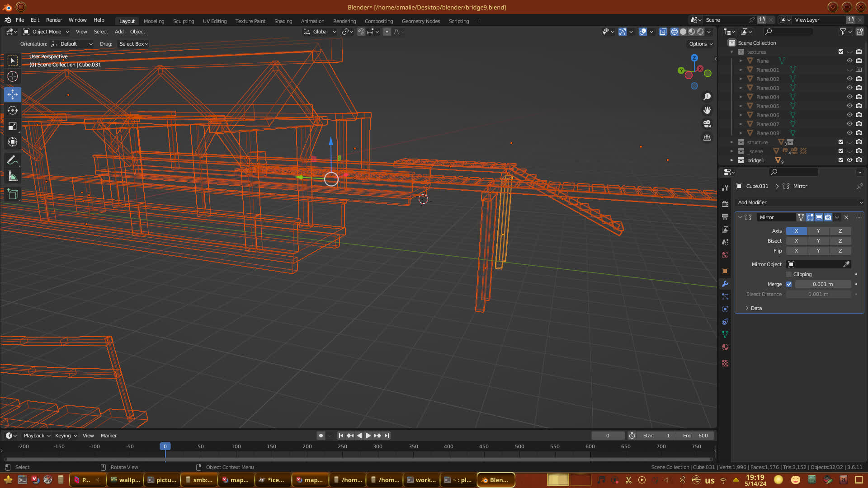Click the Add Cube tool icon
868x488 pixels.
coord(13,194)
